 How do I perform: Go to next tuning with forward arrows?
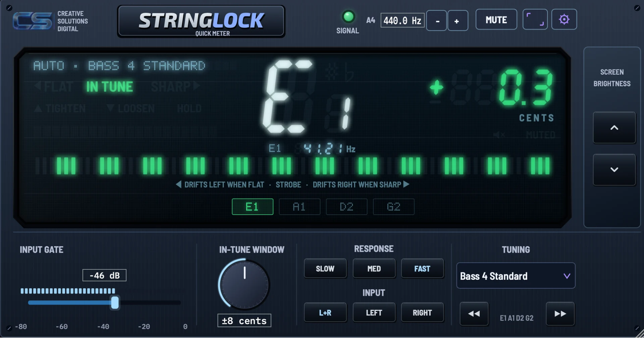[x=560, y=313]
